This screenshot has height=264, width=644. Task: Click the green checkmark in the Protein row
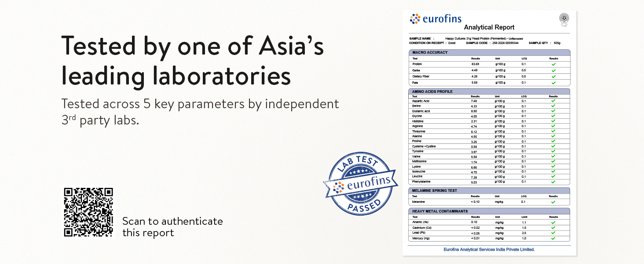553,64
